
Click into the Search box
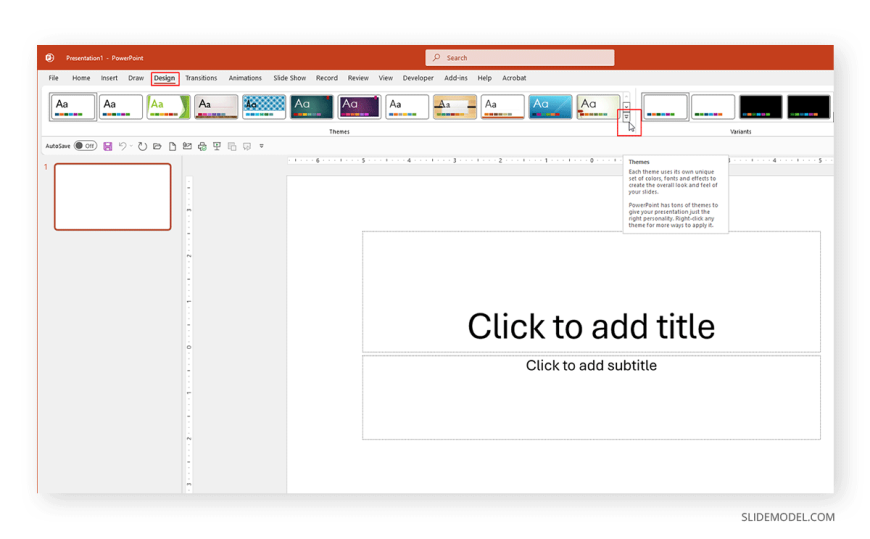pos(520,57)
